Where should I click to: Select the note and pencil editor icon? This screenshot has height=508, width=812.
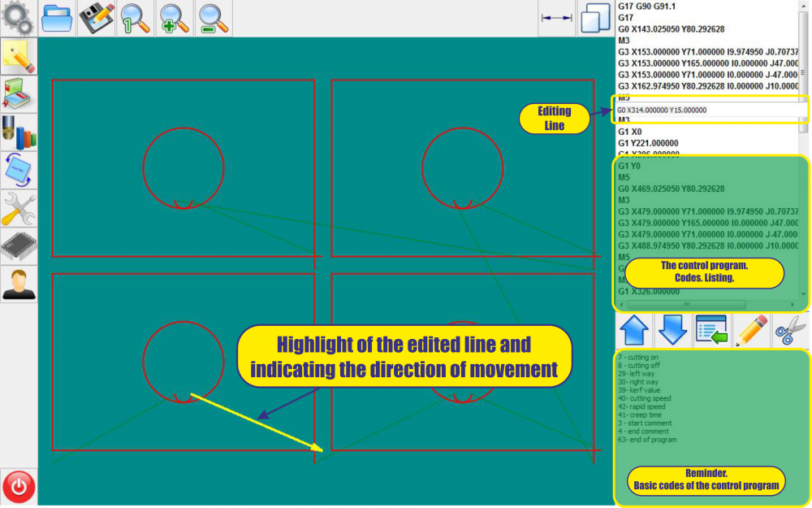click(18, 56)
